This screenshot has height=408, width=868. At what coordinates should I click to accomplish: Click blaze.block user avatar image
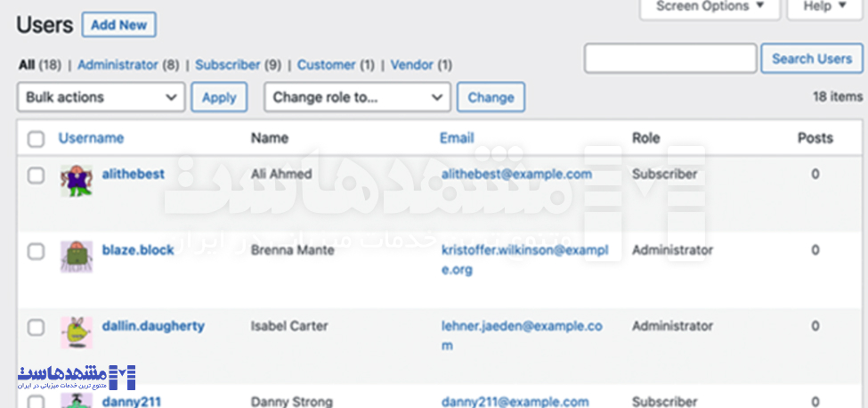76,257
